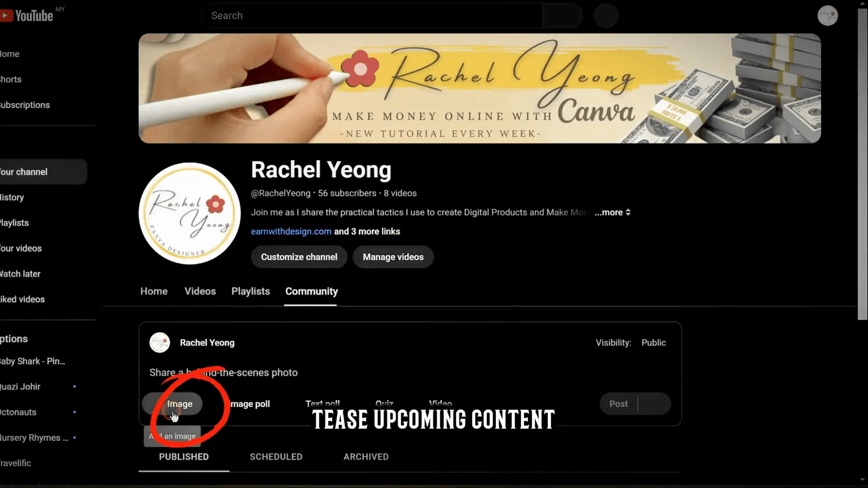Open the Visibility: Public dropdown
868x488 pixels.
point(631,343)
